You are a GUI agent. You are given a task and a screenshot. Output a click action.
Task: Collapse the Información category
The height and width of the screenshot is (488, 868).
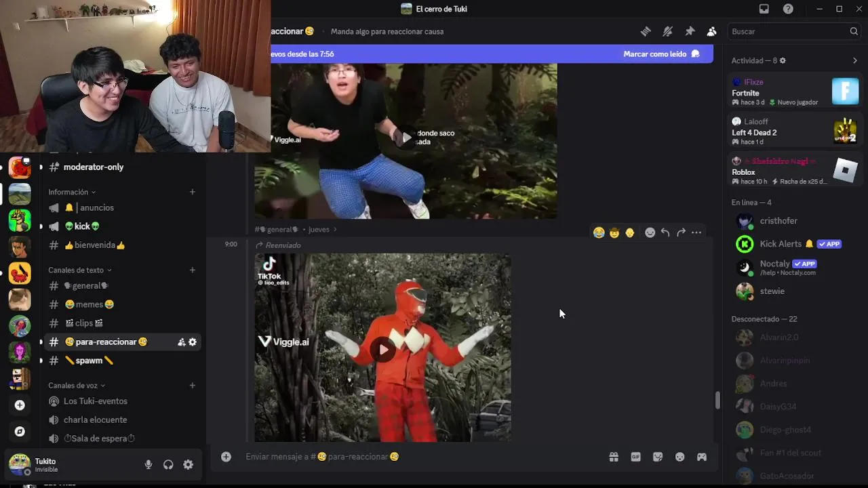(71, 192)
